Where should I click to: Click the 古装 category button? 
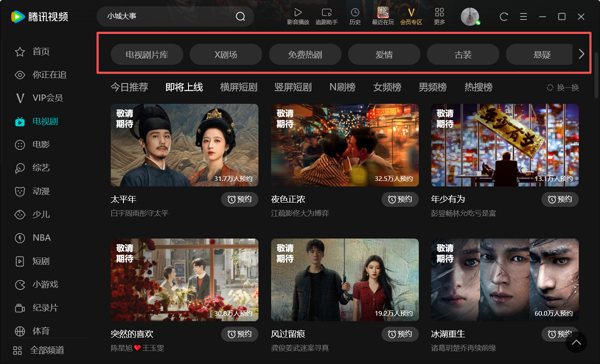pyautogui.click(x=463, y=54)
